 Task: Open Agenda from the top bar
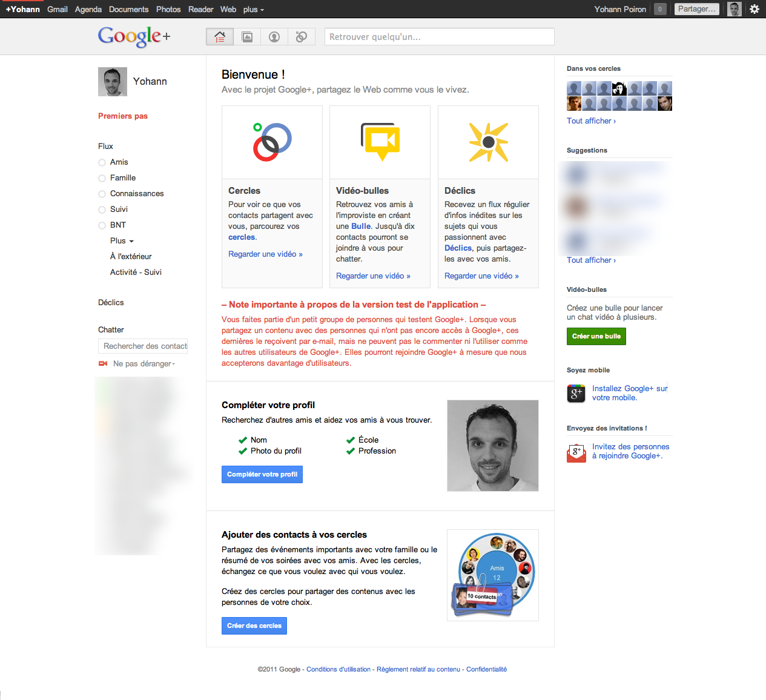[88, 9]
